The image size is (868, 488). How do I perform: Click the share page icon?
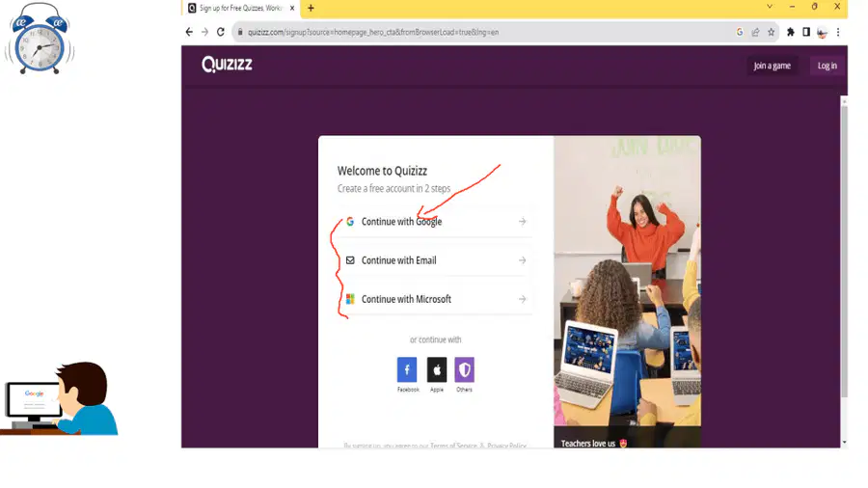pyautogui.click(x=755, y=32)
